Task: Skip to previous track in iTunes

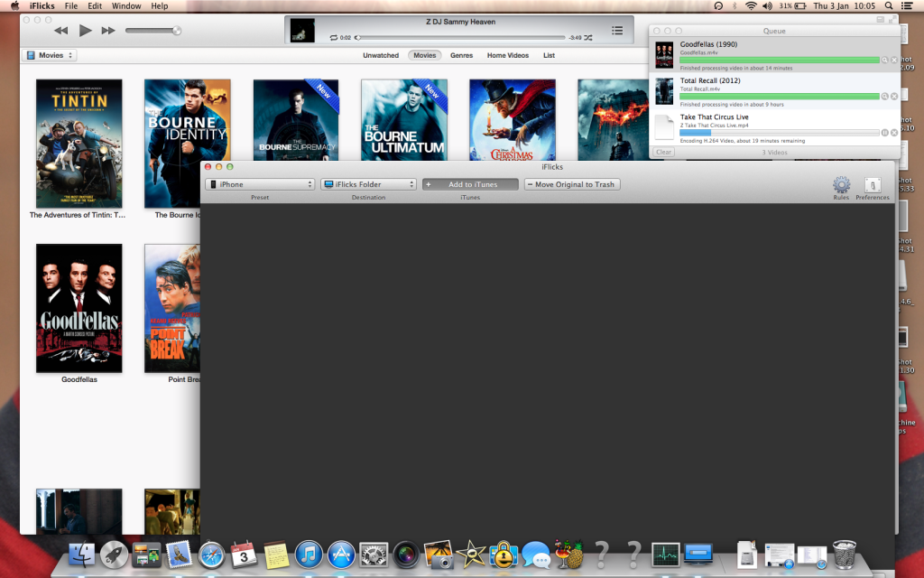Action: click(x=60, y=31)
